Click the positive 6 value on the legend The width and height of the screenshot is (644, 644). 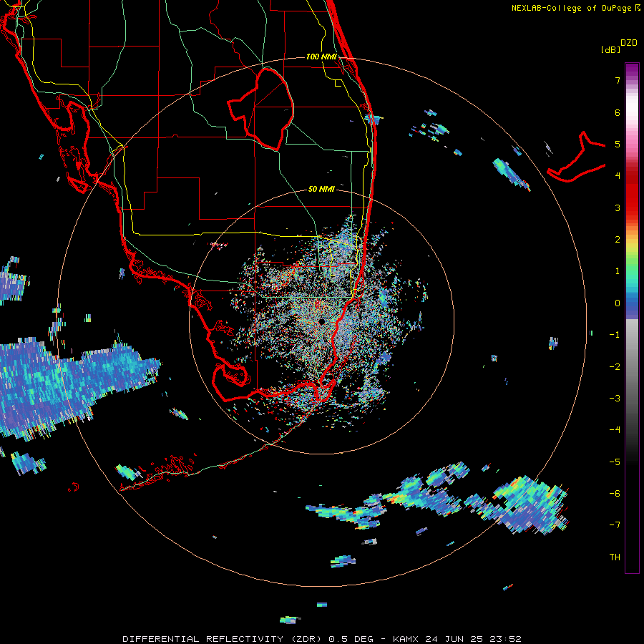tap(618, 112)
